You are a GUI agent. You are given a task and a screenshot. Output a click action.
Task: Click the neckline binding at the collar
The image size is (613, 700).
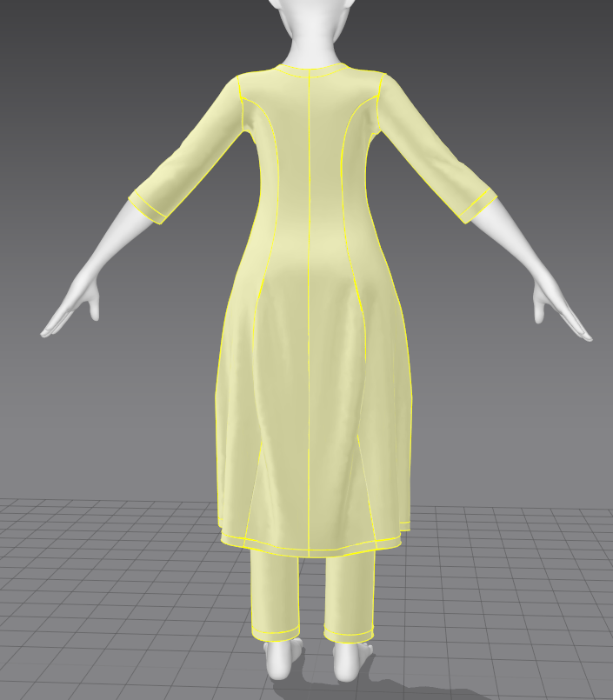pyautogui.click(x=310, y=71)
